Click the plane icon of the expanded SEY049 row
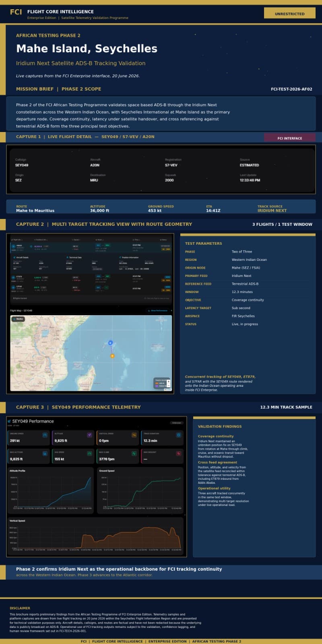This screenshot has height=644, width=322. click(x=13, y=246)
